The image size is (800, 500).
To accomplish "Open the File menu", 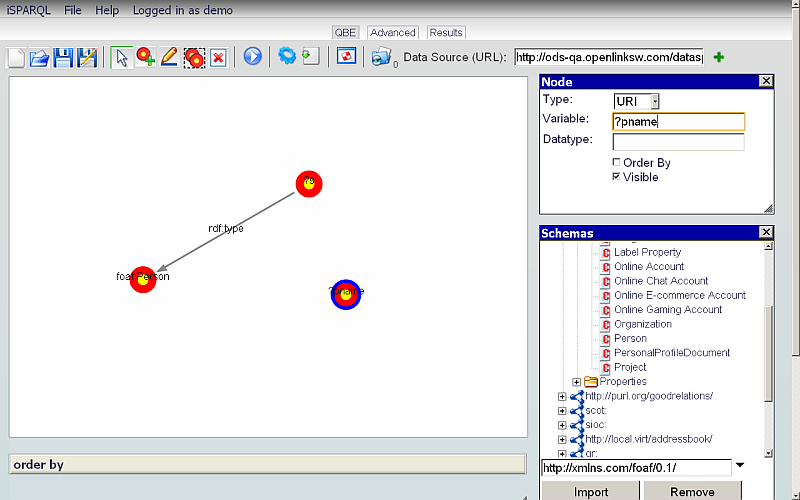I will click(72, 10).
